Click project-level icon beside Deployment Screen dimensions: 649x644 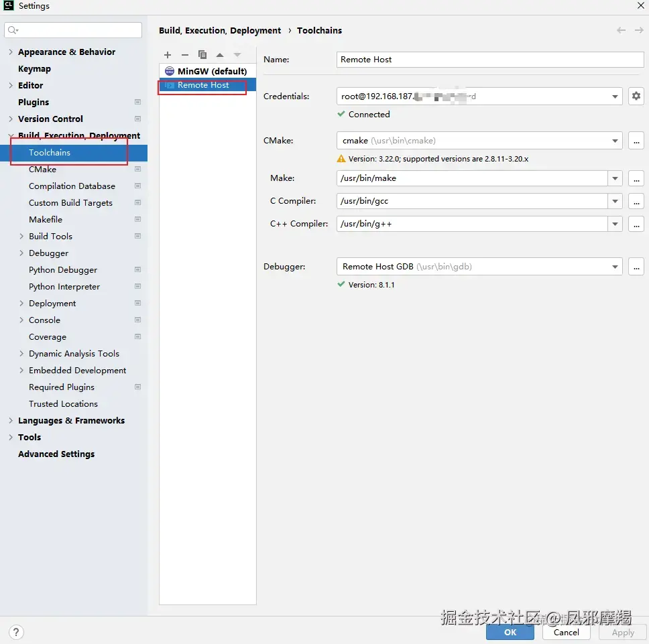pos(138,304)
